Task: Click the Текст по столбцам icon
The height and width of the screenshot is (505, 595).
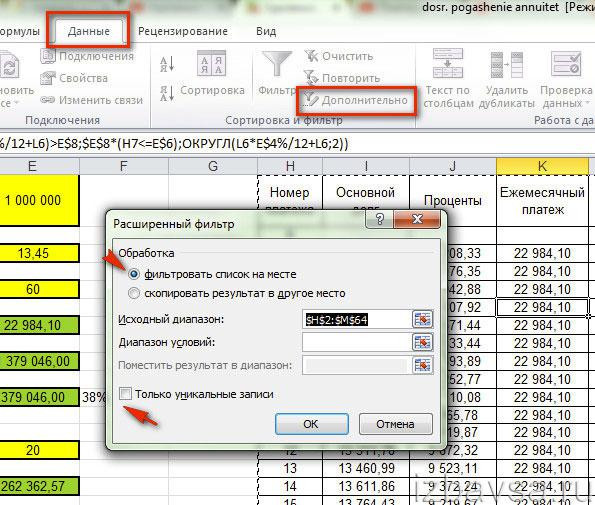Action: tap(448, 63)
